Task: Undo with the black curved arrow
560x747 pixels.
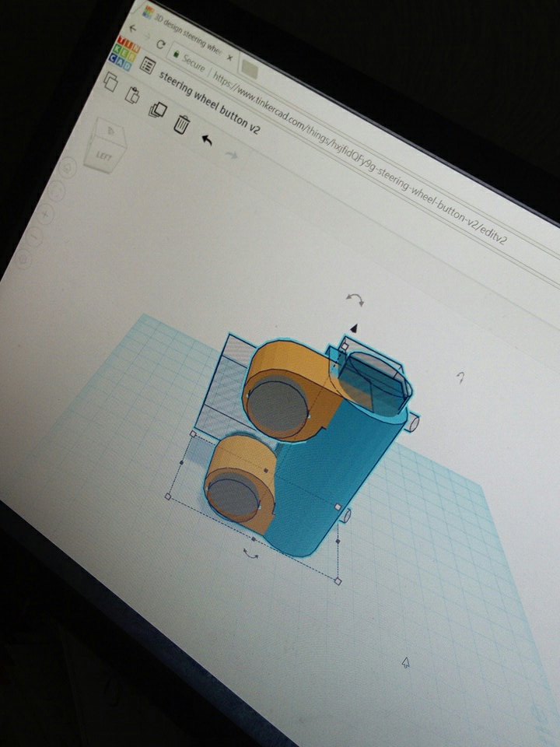Action: click(x=206, y=140)
